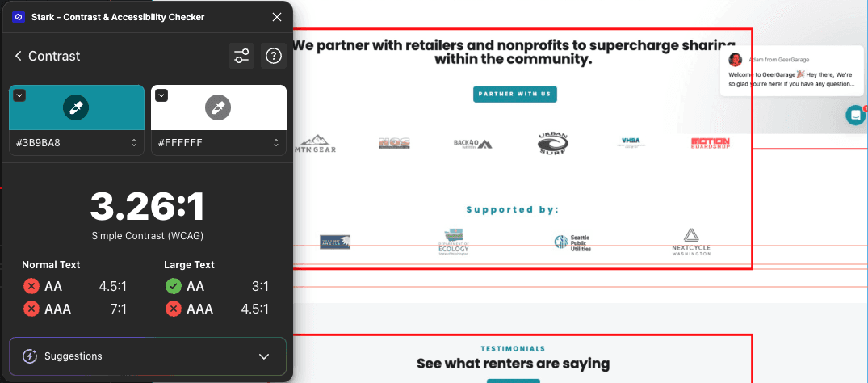
Task: Click the VHBA partner logo
Action: tap(631, 143)
